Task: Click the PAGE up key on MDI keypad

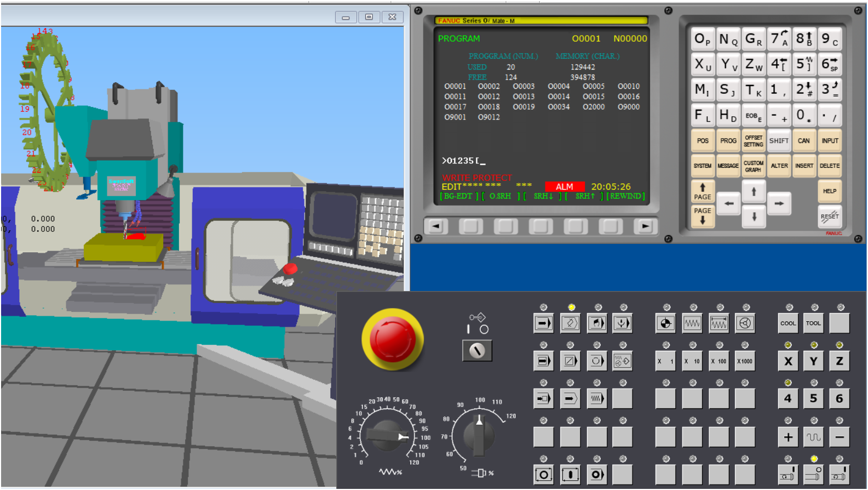Action: pyautogui.click(x=703, y=191)
